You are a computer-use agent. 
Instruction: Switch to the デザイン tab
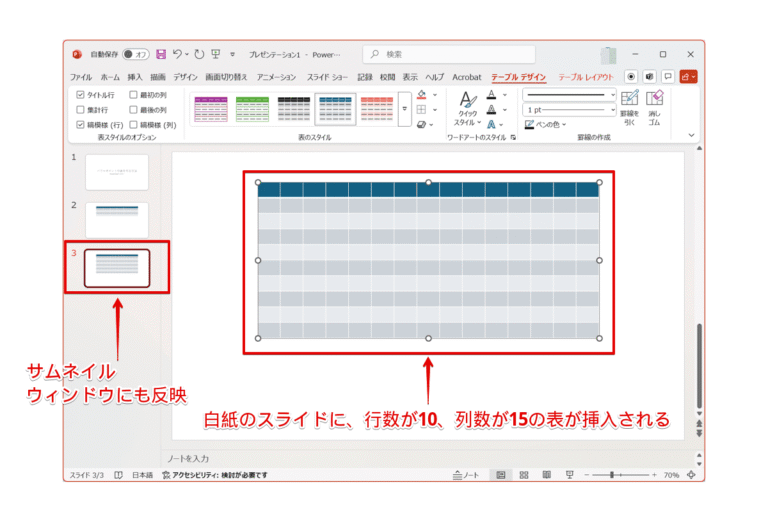click(x=185, y=77)
